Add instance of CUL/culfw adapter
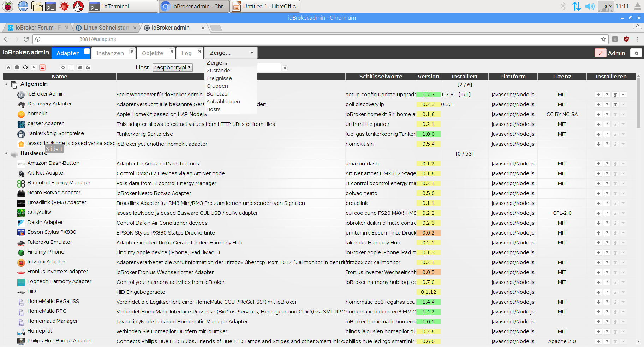 coord(598,213)
